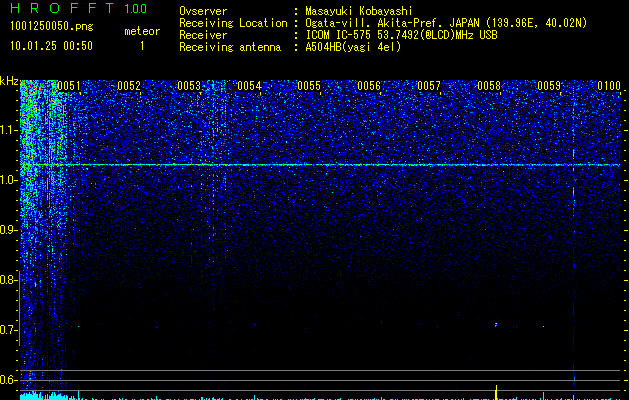
Task: Click the kHz axis unit label
Action: (x=9, y=81)
